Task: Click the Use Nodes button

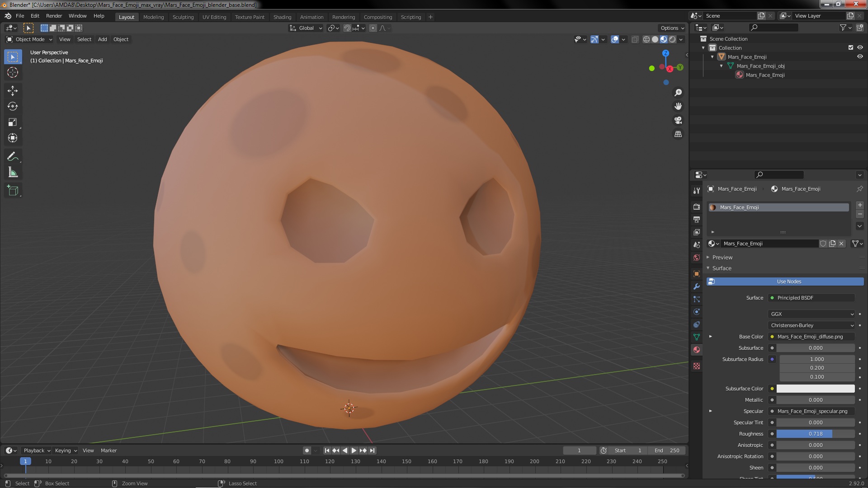Action: pos(785,282)
